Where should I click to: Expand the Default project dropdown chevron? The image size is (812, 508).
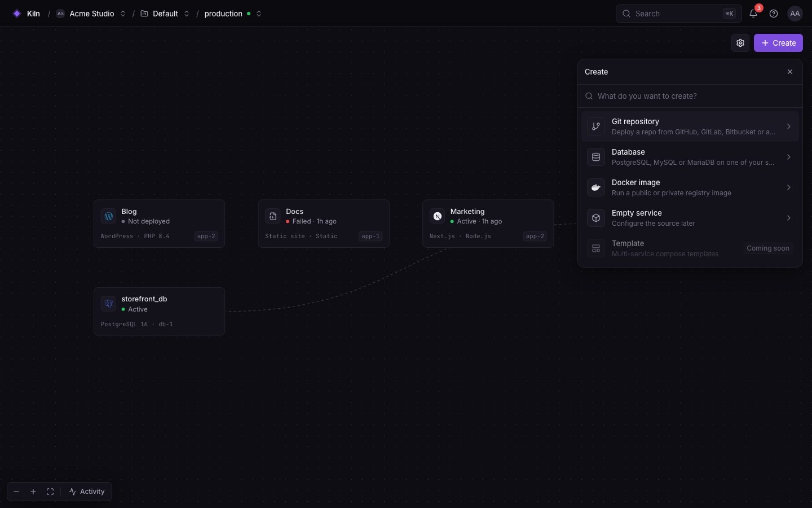tap(187, 14)
